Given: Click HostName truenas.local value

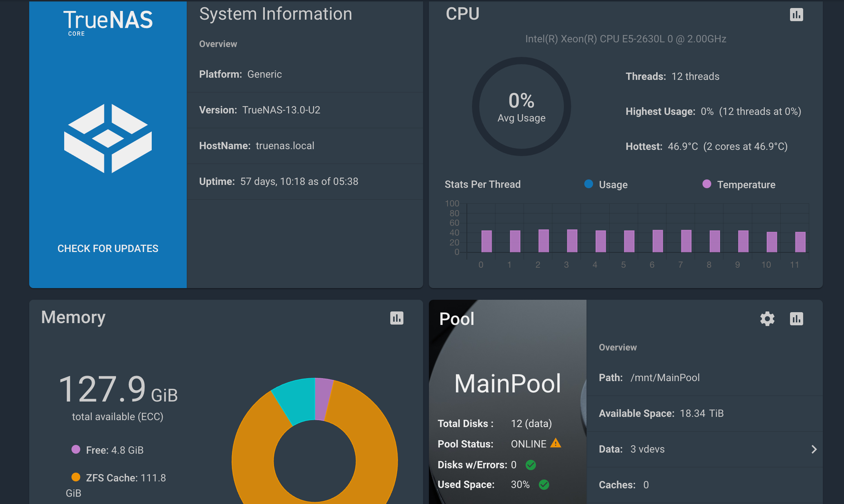Looking at the screenshot, I should pos(285,146).
